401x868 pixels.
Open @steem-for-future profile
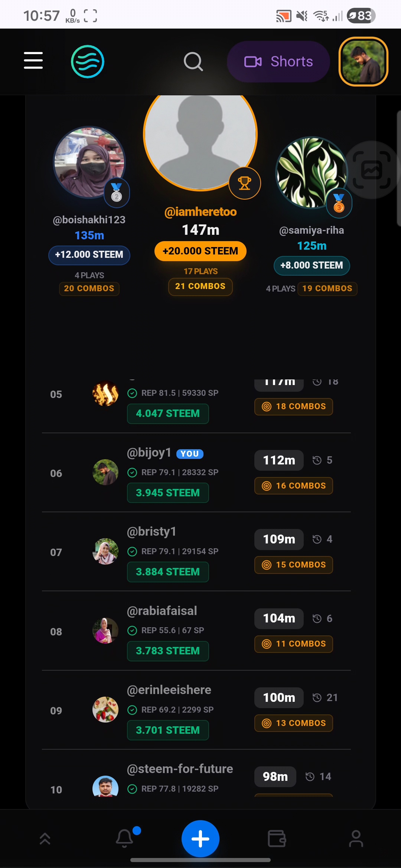coord(180,769)
